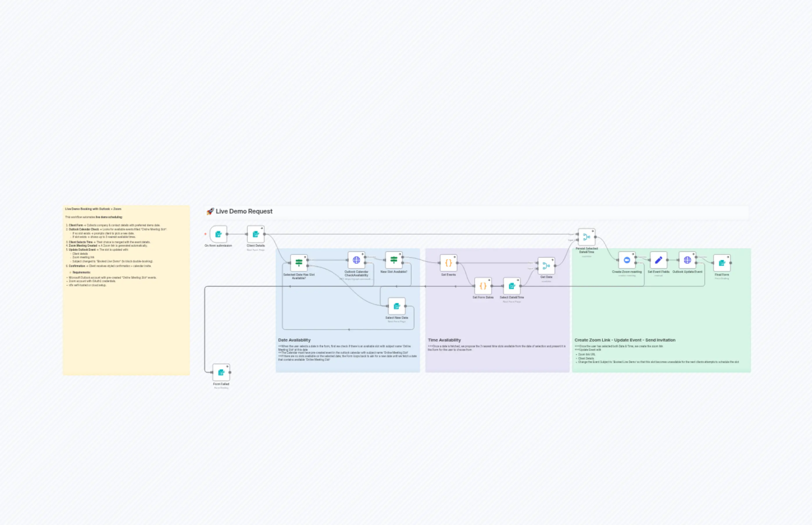This screenshot has height=525, width=812.
Task: Click the plus button on Final Form node
Action: pos(728,257)
